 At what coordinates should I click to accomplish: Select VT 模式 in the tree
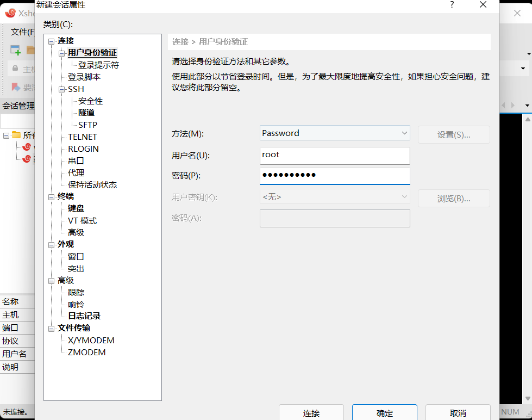(x=82, y=221)
